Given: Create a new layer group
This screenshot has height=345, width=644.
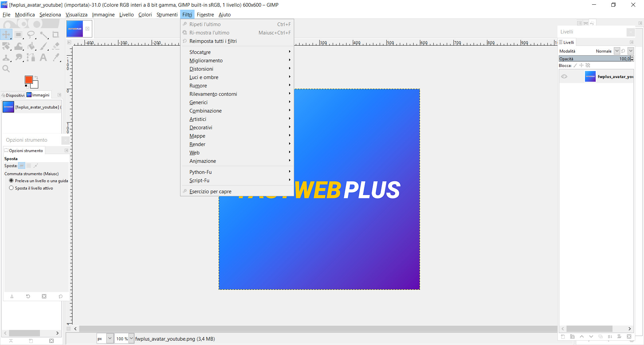Looking at the screenshot, I should pyautogui.click(x=572, y=336).
